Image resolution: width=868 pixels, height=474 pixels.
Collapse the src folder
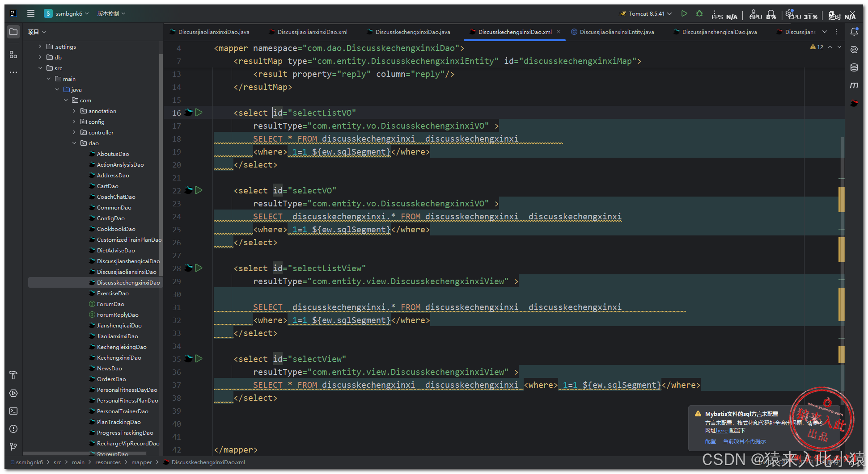point(40,68)
